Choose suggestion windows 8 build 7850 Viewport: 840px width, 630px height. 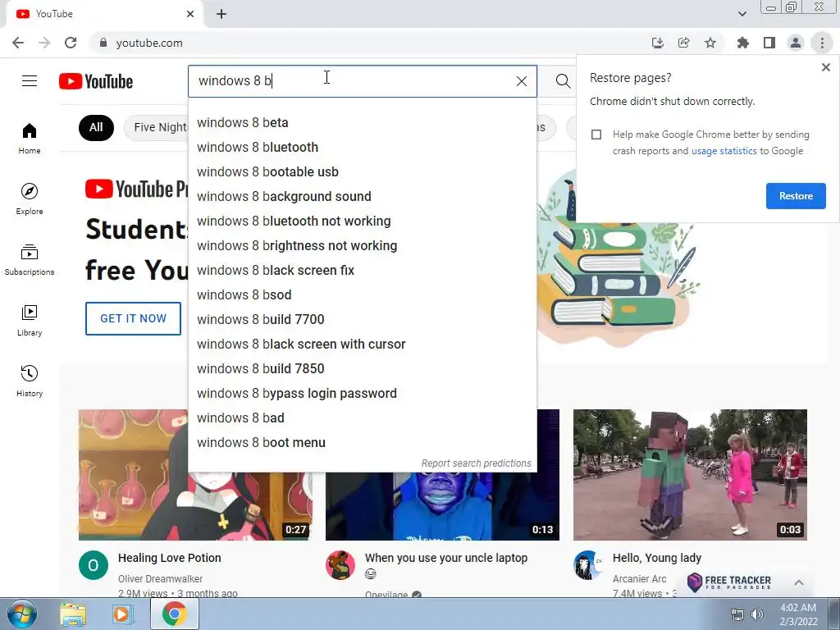tap(362, 369)
